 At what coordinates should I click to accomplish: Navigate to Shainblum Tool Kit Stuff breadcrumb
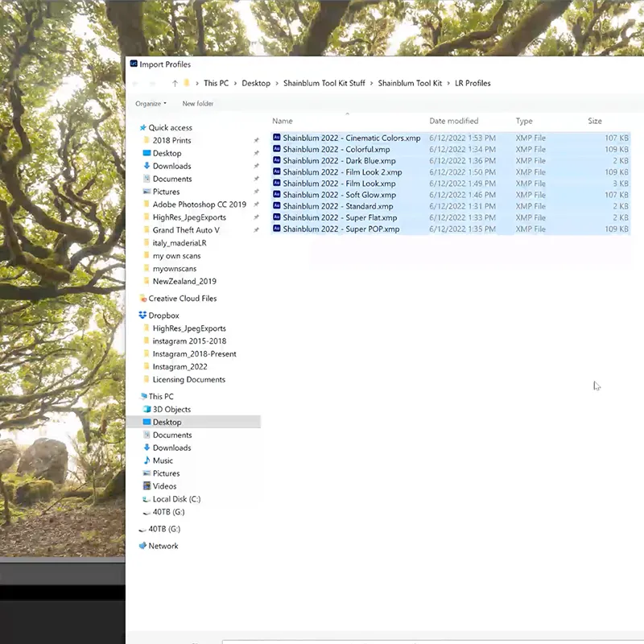point(324,83)
